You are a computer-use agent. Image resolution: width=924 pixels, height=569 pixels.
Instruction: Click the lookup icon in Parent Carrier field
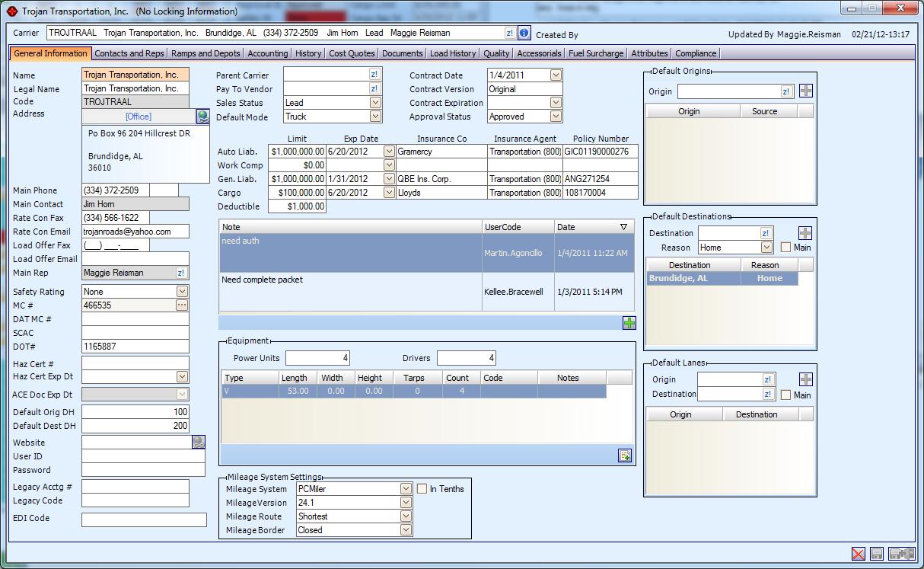coord(374,75)
